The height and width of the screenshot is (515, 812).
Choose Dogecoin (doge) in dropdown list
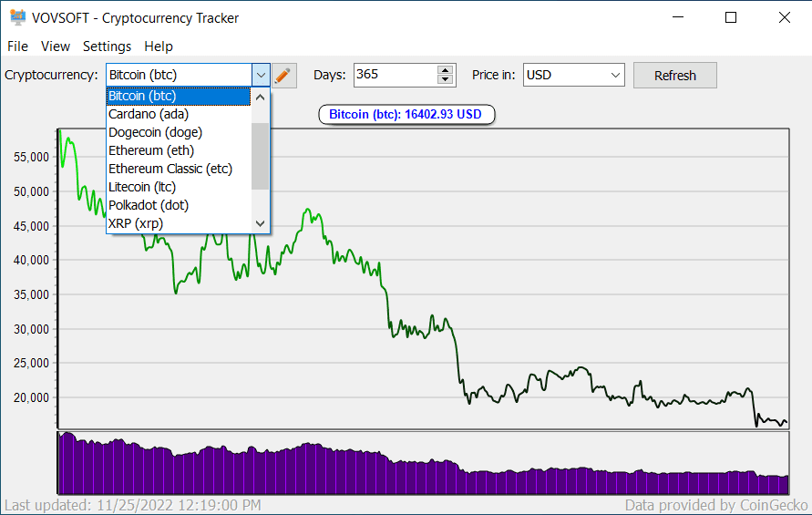click(x=179, y=133)
